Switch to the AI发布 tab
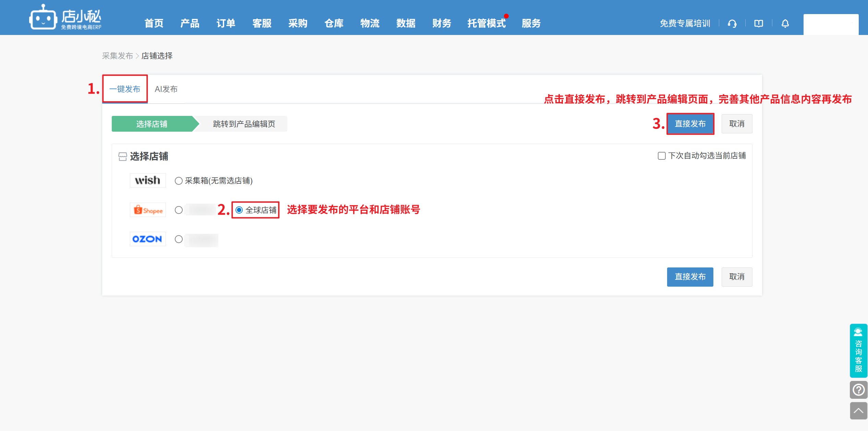The image size is (868, 431). click(166, 89)
